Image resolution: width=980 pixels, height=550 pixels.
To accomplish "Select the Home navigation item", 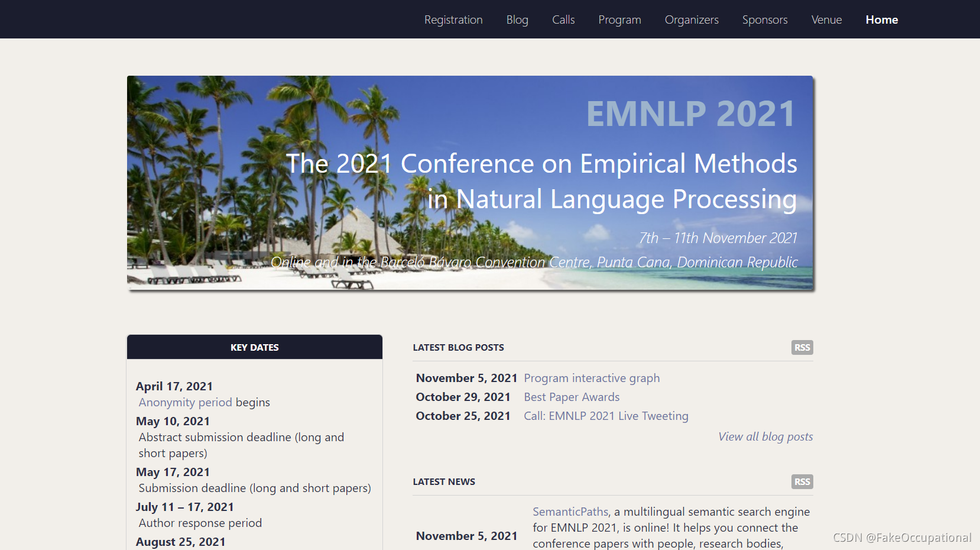I will (882, 20).
